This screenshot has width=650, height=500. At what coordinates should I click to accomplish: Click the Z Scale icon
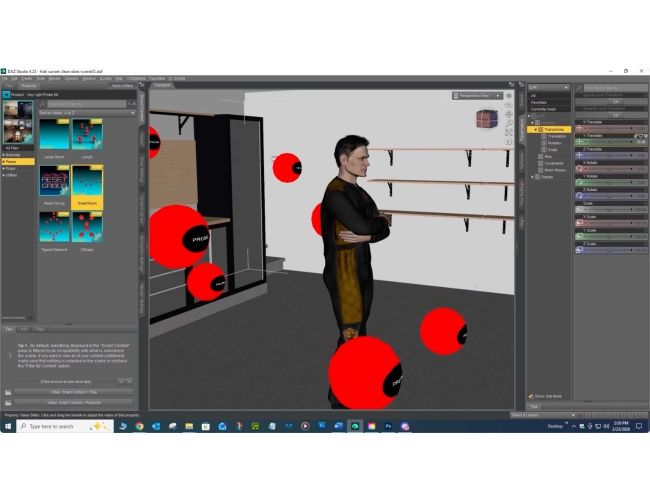[579, 250]
